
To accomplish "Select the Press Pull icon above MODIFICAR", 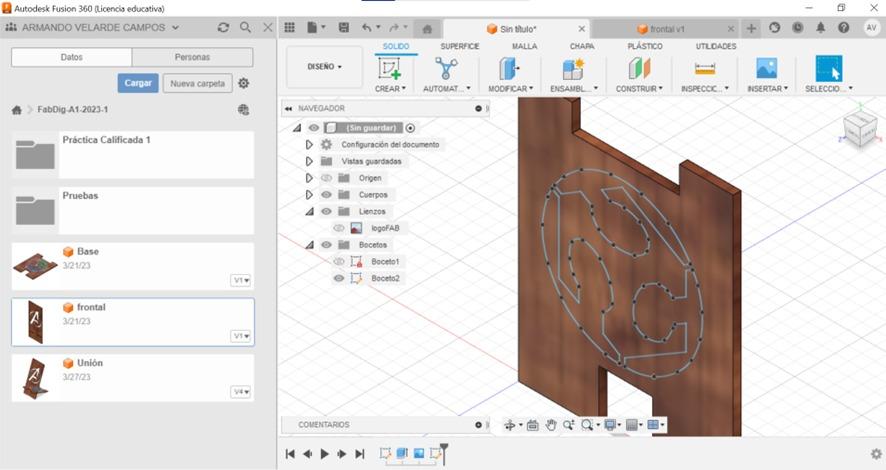I will (510, 68).
